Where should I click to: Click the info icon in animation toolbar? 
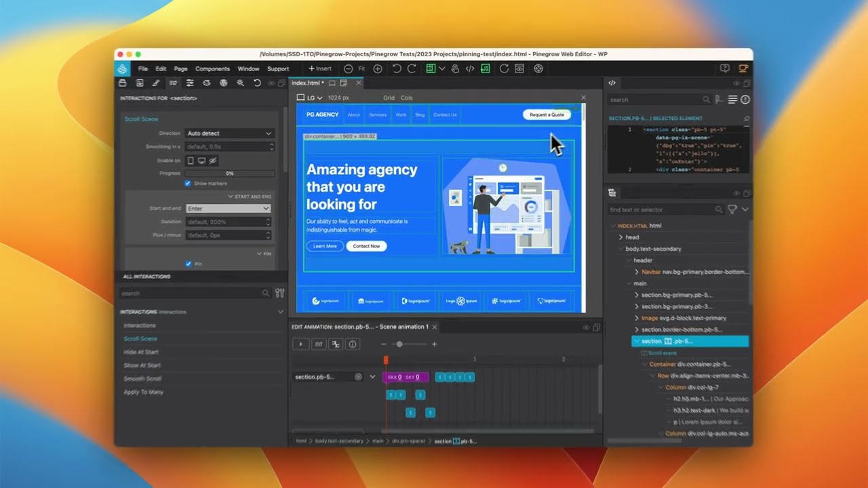click(353, 344)
